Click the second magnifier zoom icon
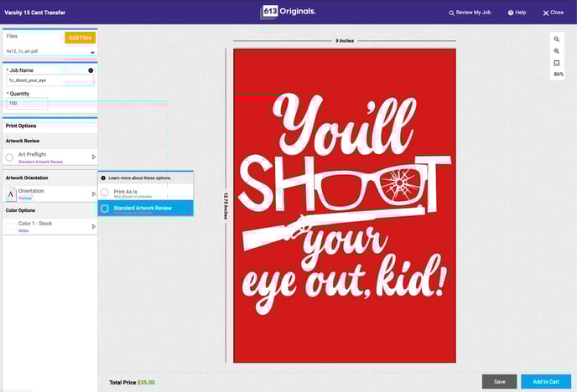This screenshot has height=392, width=577. [556, 51]
